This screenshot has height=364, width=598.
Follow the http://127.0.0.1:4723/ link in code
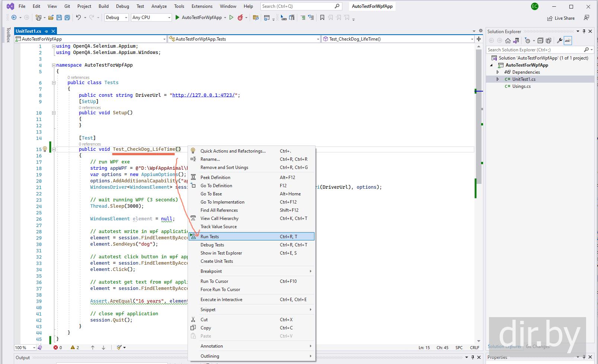[x=203, y=95]
